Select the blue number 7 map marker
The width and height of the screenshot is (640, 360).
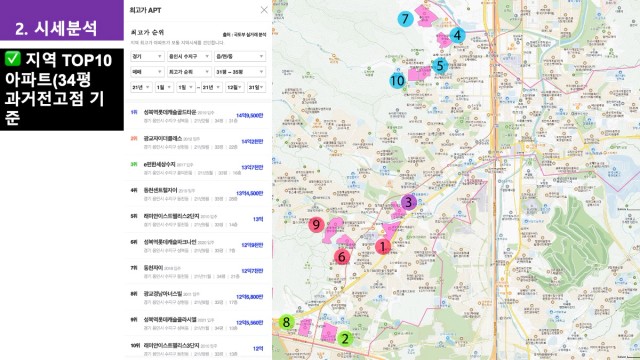coord(405,19)
